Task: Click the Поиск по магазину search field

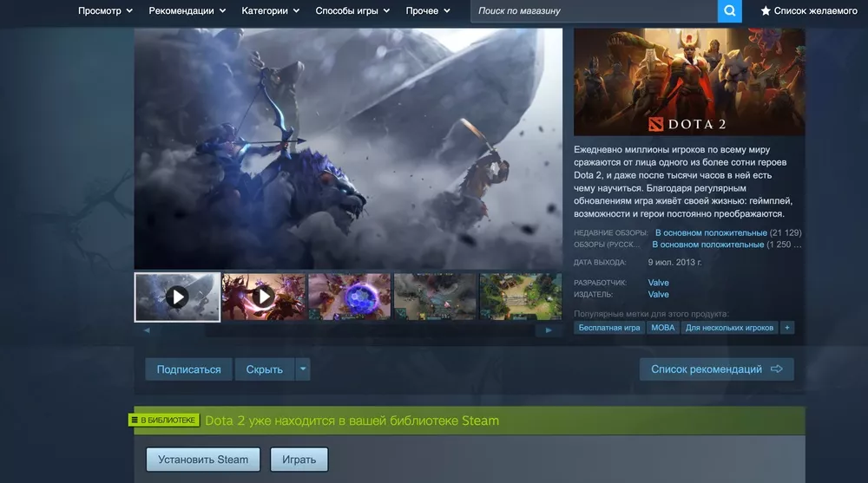Action: [594, 10]
